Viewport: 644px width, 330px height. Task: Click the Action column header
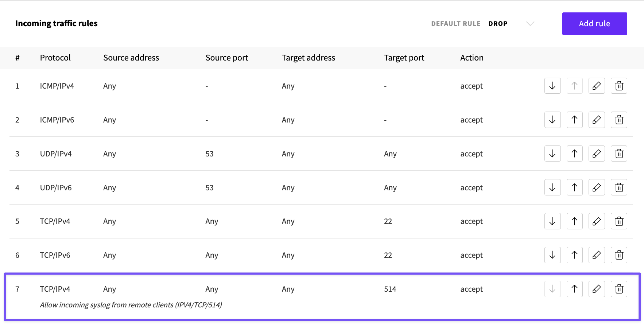[x=472, y=58]
